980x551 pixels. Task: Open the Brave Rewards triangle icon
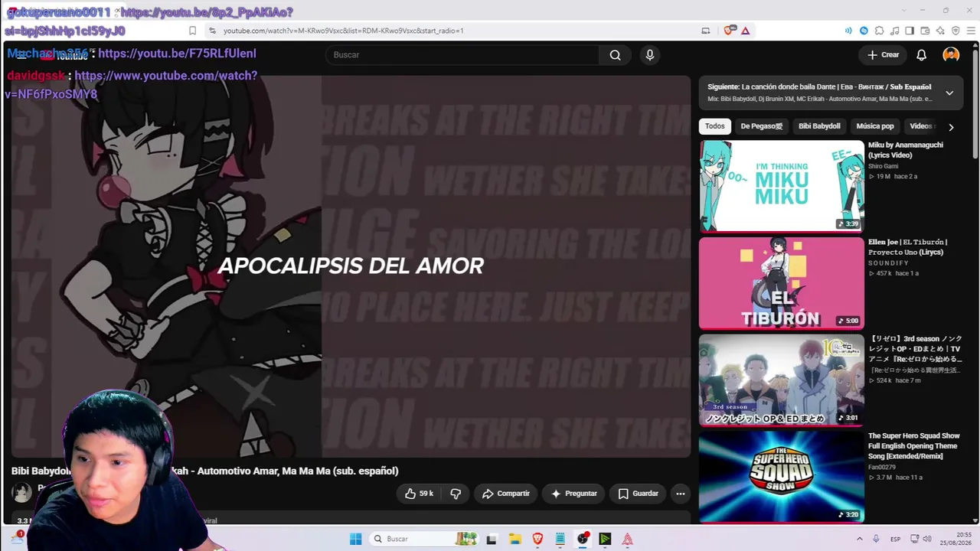coord(745,31)
